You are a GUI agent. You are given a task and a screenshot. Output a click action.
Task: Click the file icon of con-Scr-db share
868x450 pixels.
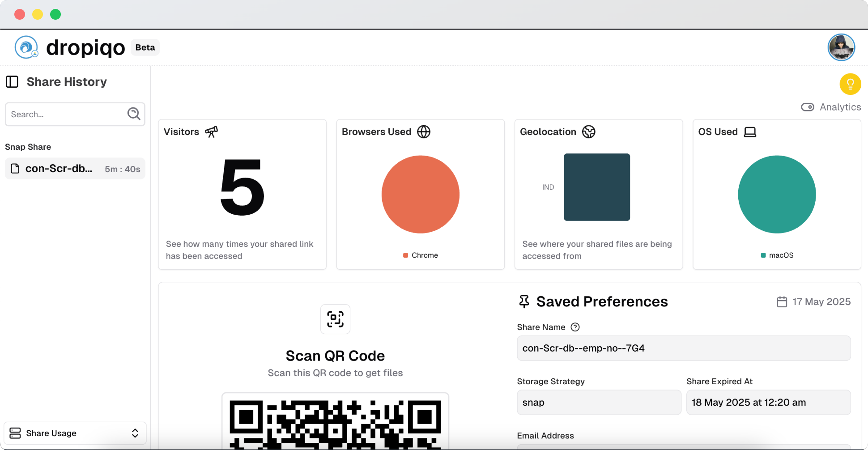tap(15, 169)
